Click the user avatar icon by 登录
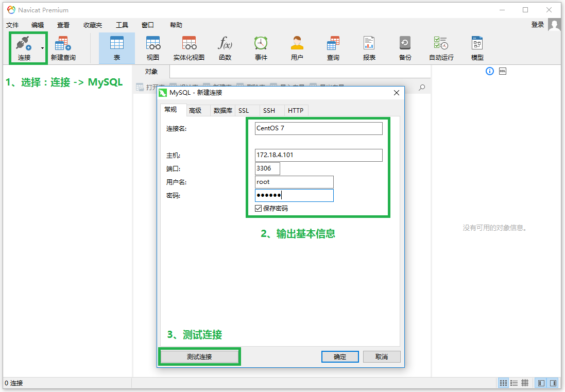This screenshot has width=565, height=392. (x=554, y=25)
